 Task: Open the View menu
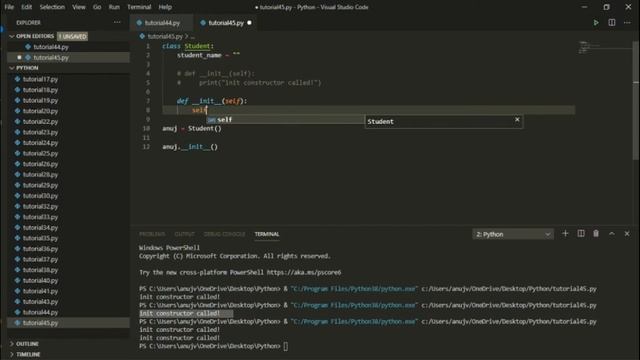point(79,7)
